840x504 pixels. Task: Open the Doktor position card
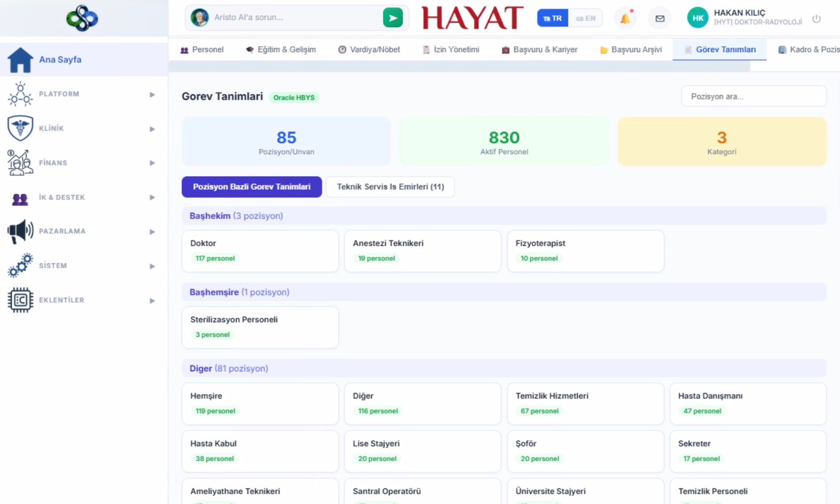coord(260,251)
